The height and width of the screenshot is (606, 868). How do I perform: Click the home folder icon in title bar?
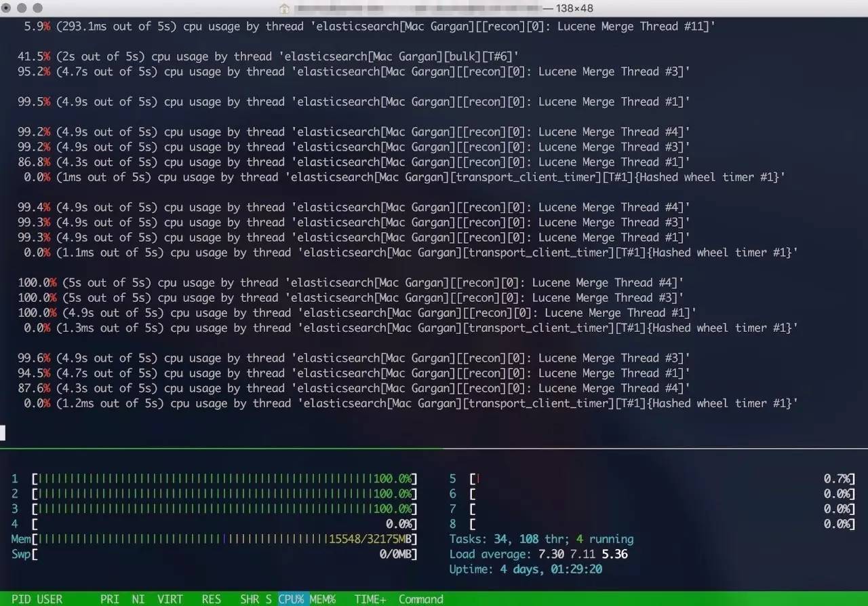[285, 8]
